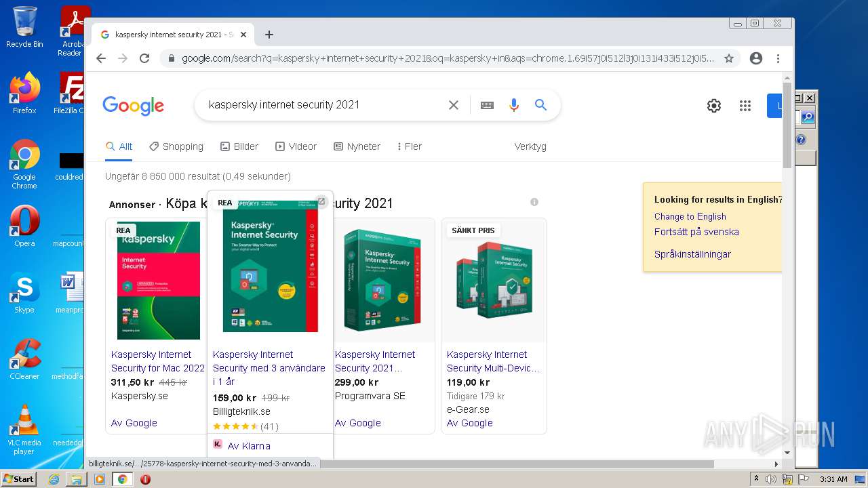Click the Chrome taskbar button
Viewport: 868px width, 488px height.
pyautogui.click(x=123, y=479)
